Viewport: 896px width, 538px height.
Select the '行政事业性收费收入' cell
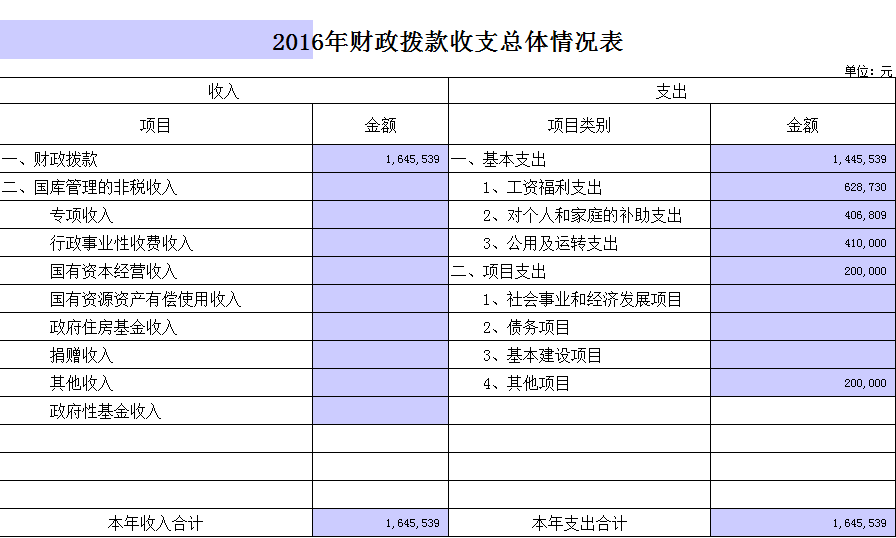coord(156,243)
